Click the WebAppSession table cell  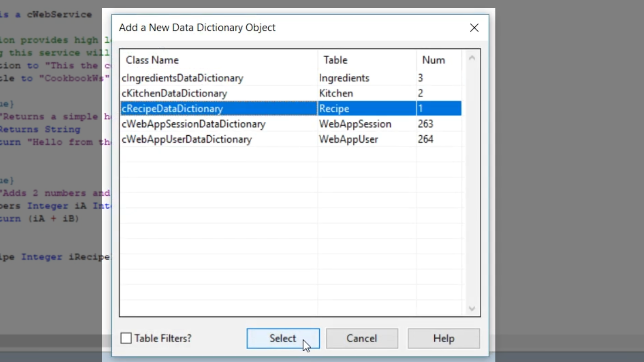[355, 124]
